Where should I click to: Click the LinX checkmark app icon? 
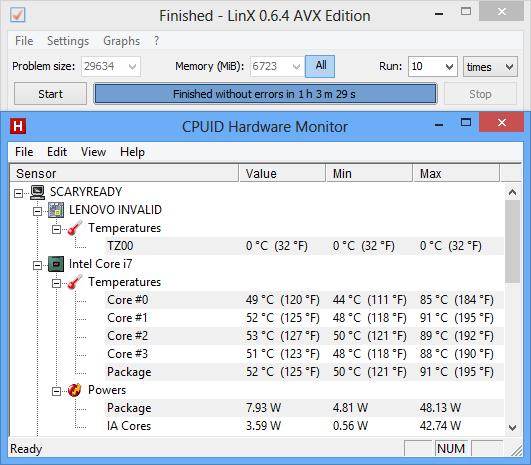[x=17, y=15]
